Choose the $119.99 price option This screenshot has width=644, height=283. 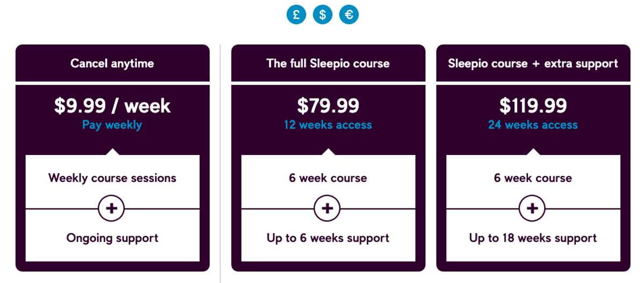533,106
